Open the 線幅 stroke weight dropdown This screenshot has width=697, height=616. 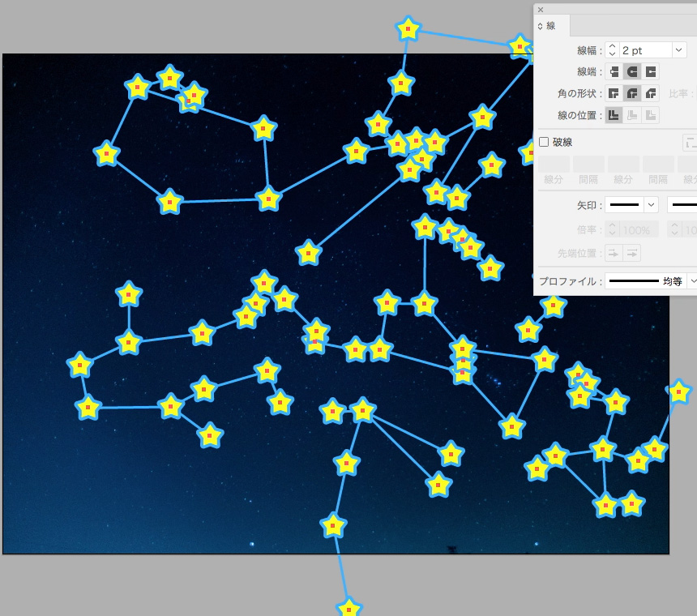679,50
